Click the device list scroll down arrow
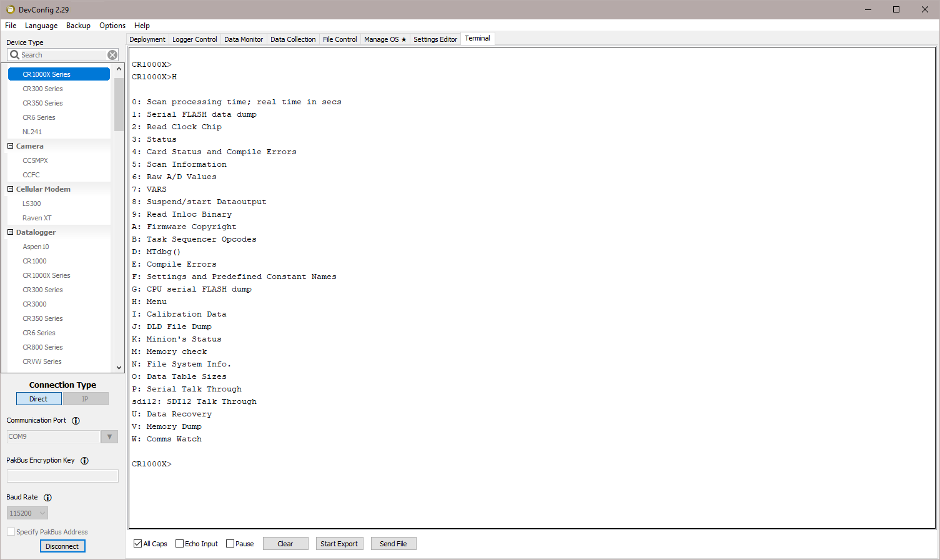The height and width of the screenshot is (560, 940). click(119, 368)
